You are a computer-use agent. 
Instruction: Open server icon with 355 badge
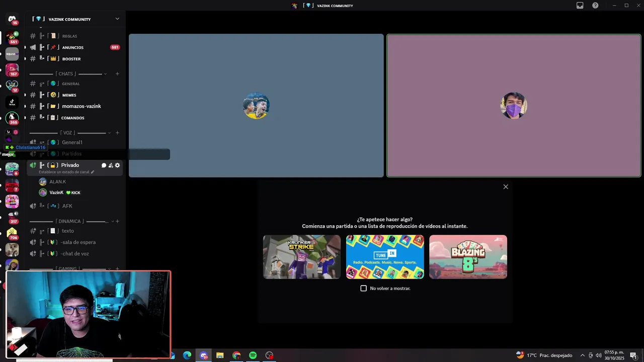(12, 118)
